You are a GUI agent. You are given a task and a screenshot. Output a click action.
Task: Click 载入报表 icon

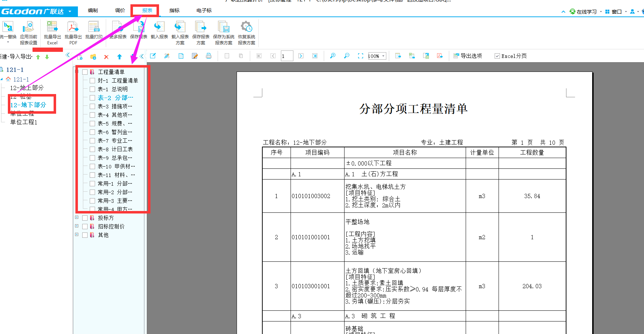point(159,27)
